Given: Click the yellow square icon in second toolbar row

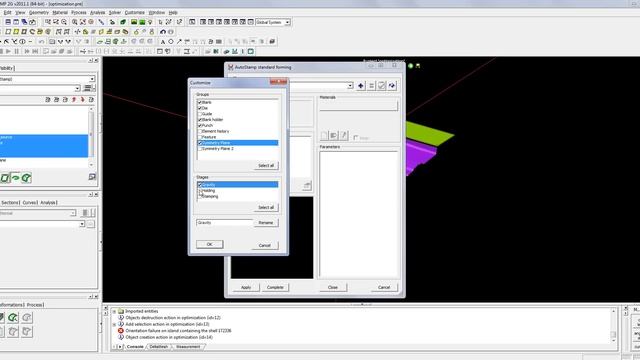Looking at the screenshot, I should pos(16,32).
